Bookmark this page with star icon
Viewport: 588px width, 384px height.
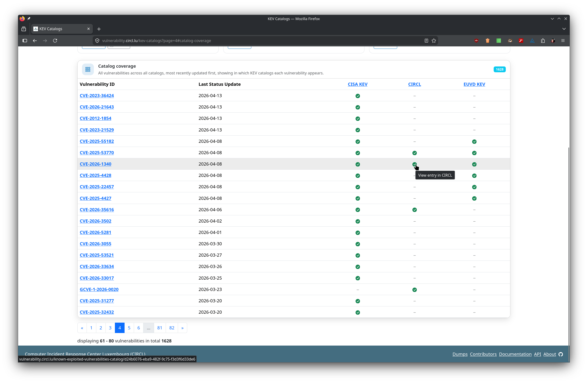pyautogui.click(x=434, y=41)
